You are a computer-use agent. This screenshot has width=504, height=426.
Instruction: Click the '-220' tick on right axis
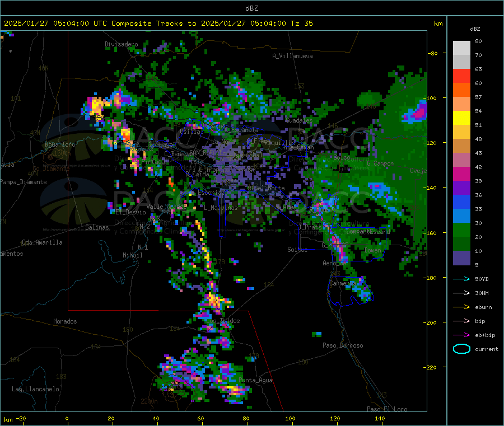[x=431, y=368]
